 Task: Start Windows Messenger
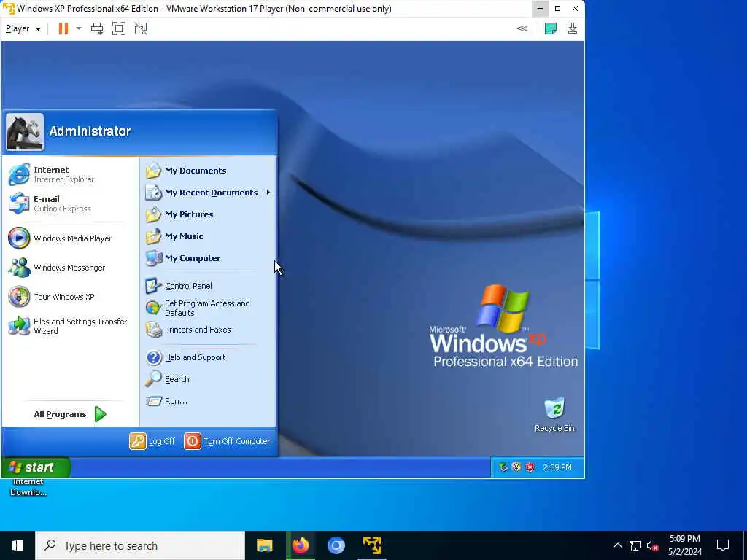70,268
